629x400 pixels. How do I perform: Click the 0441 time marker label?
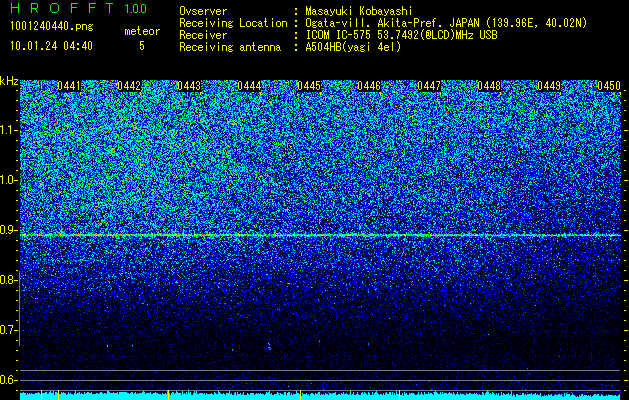click(x=69, y=86)
